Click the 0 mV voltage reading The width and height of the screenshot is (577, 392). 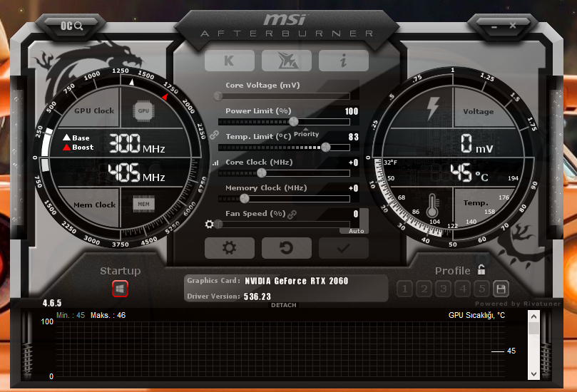(x=477, y=143)
